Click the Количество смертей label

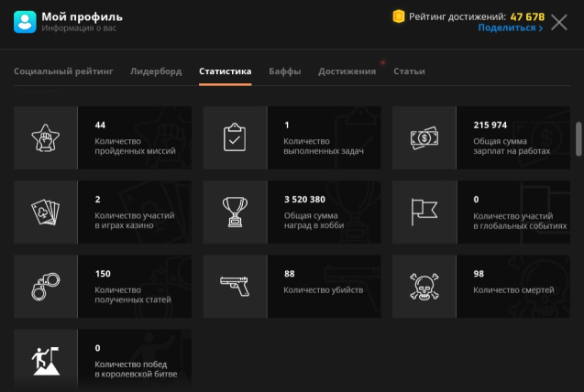[x=513, y=290]
